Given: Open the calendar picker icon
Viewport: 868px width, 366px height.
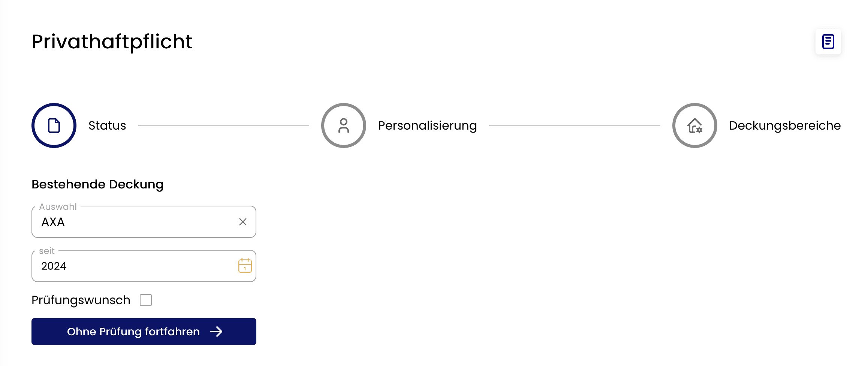Looking at the screenshot, I should [245, 266].
